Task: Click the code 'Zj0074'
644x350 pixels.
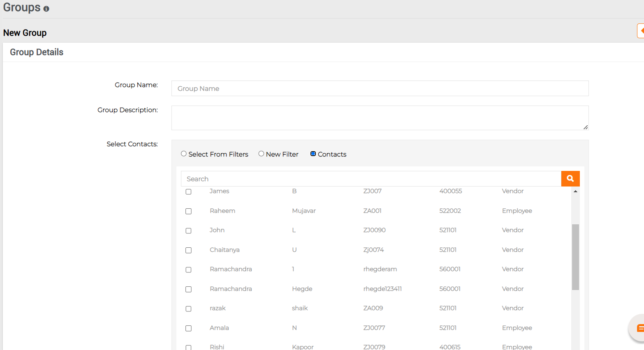Action: 374,250
